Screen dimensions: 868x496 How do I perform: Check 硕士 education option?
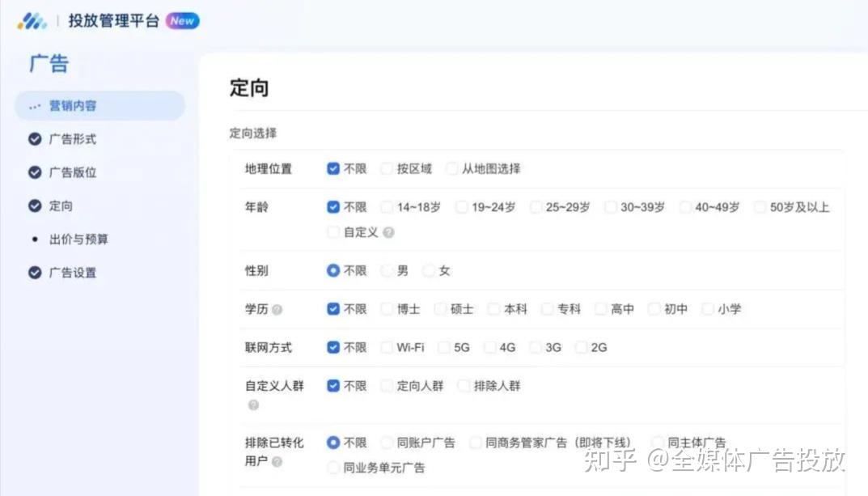click(440, 309)
